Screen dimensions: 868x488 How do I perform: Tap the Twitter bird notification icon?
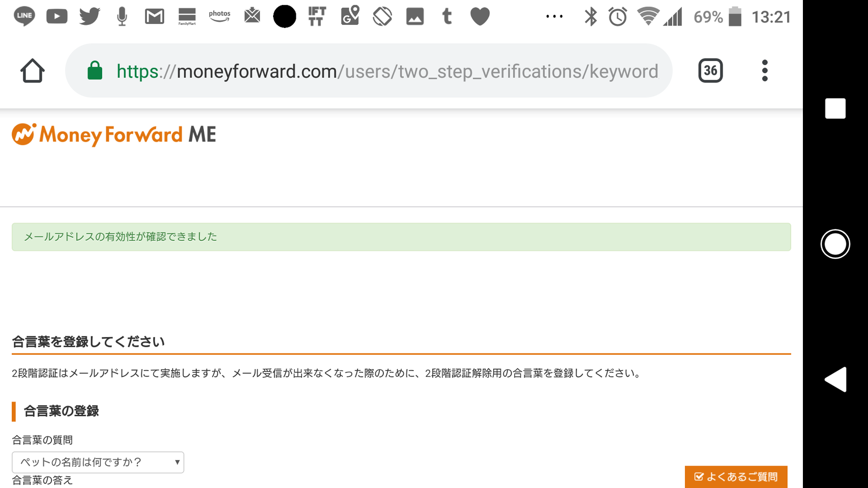pyautogui.click(x=89, y=16)
